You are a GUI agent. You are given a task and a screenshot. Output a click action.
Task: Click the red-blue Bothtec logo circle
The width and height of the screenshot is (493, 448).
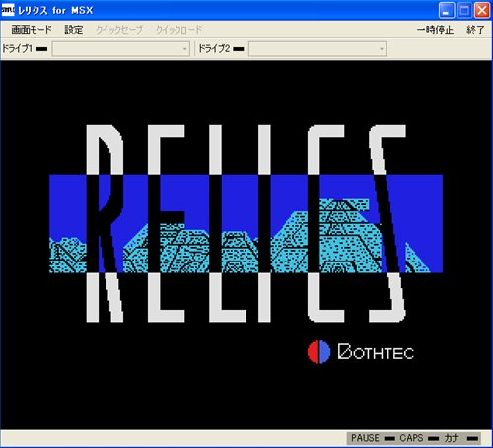tap(318, 352)
